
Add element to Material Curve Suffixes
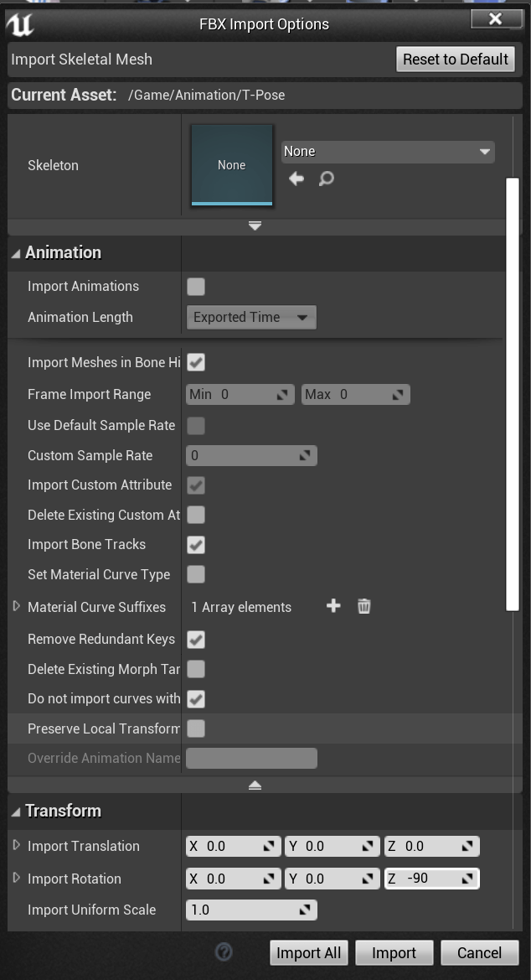point(333,605)
